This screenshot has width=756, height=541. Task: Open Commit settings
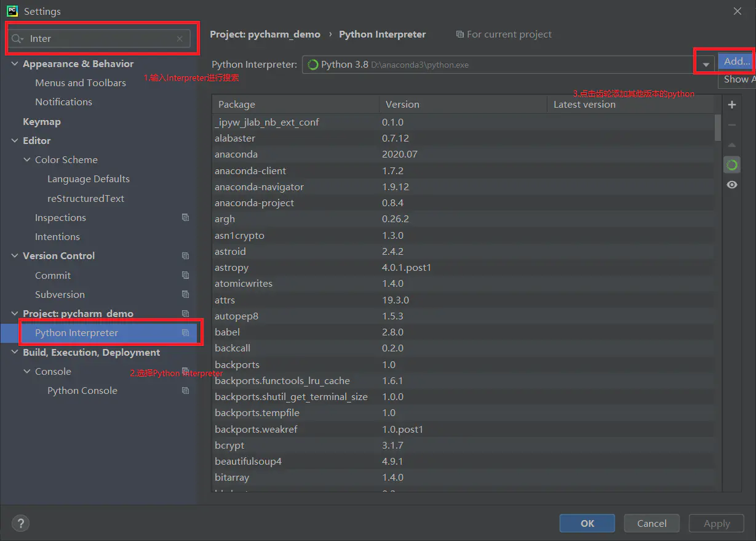pyautogui.click(x=53, y=275)
